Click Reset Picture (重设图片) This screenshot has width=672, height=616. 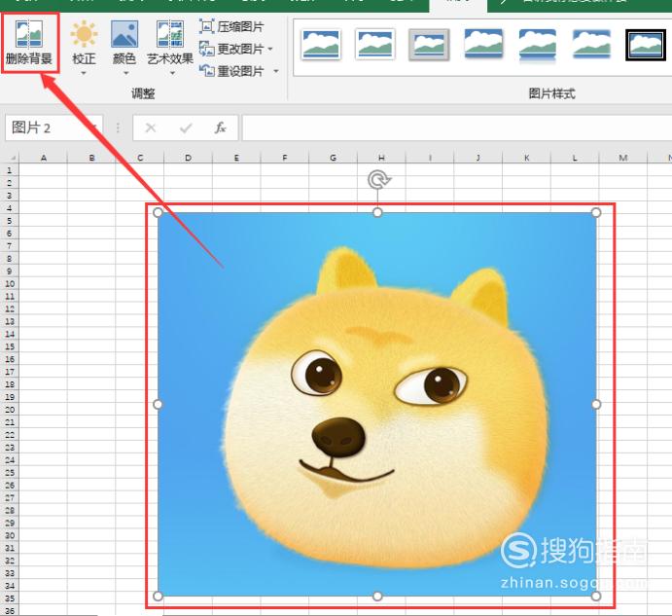(231, 71)
